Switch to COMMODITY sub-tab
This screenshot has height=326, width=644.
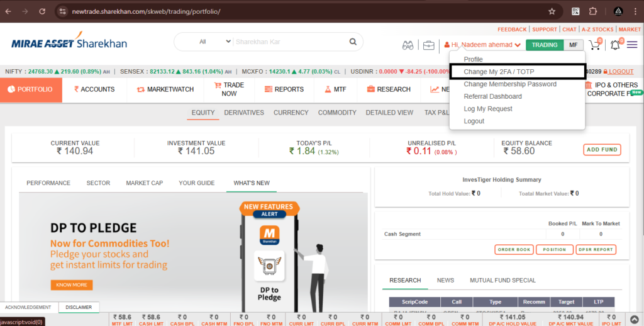(x=337, y=113)
